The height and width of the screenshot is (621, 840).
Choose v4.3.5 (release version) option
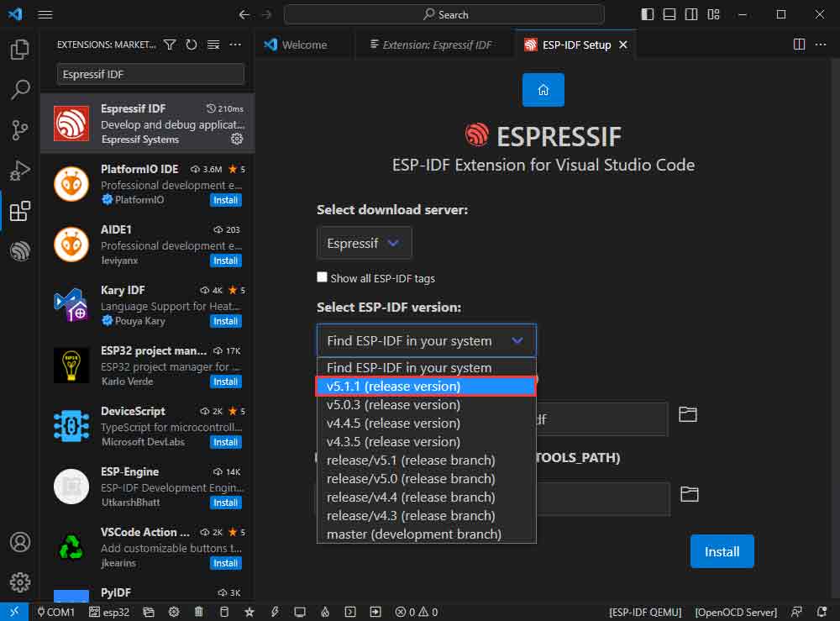coord(427,441)
